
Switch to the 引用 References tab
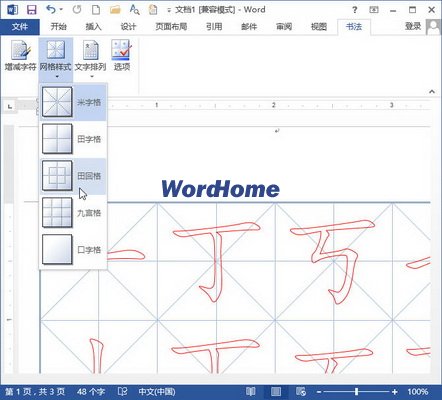214,27
